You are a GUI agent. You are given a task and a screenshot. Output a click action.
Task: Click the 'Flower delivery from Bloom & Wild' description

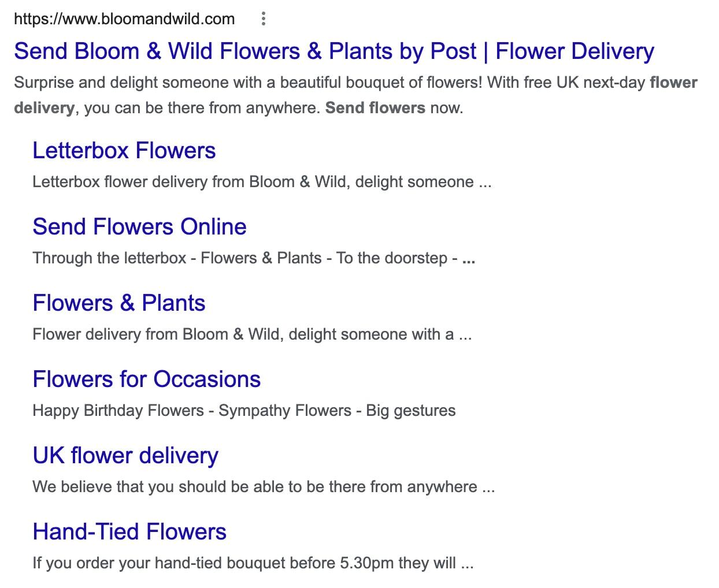tap(251, 334)
